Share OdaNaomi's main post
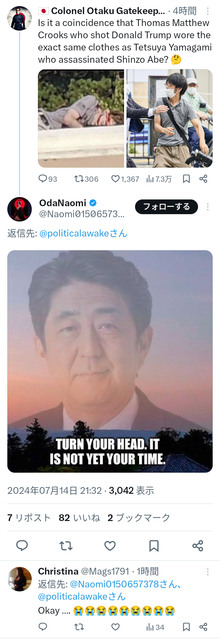The width and height of the screenshot is (220, 644). pos(198,545)
